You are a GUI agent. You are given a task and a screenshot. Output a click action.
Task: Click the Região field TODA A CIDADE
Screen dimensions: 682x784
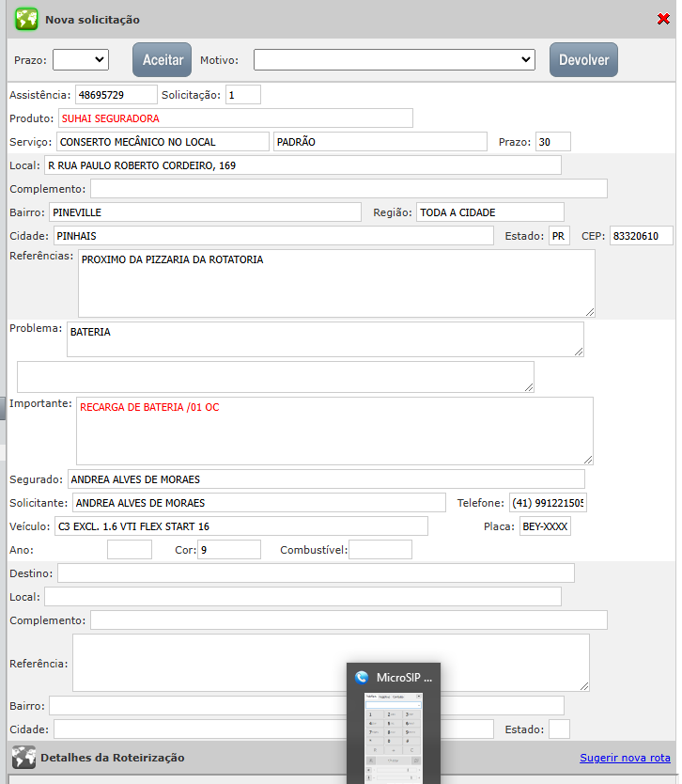click(490, 212)
